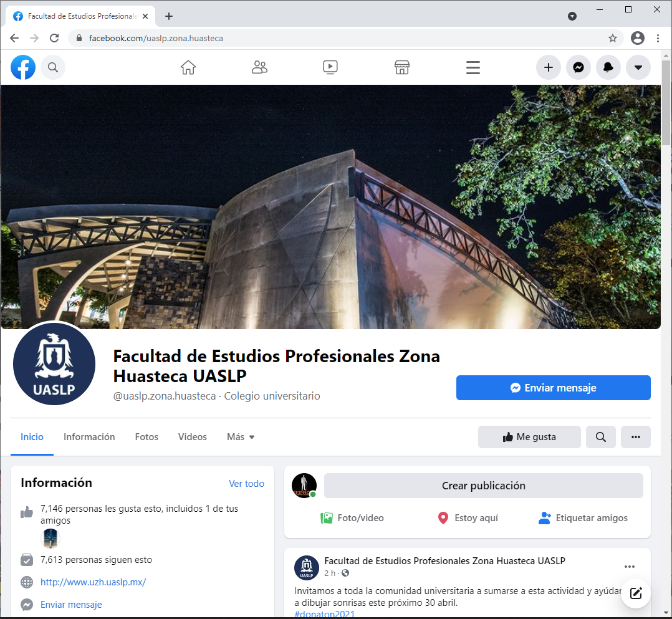Open the cover photo of the building
This screenshot has width=672, height=619.
point(331,207)
